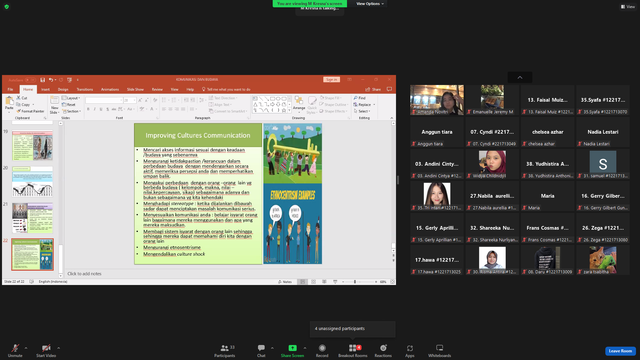
Task: Switch to Slide Sorter view icon
Action: point(313,282)
